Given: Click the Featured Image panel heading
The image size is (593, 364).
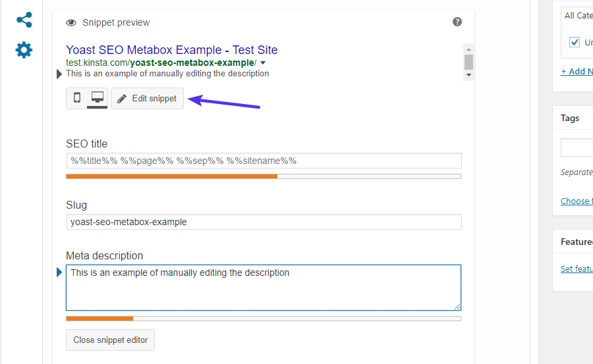Looking at the screenshot, I should pyautogui.click(x=577, y=242).
